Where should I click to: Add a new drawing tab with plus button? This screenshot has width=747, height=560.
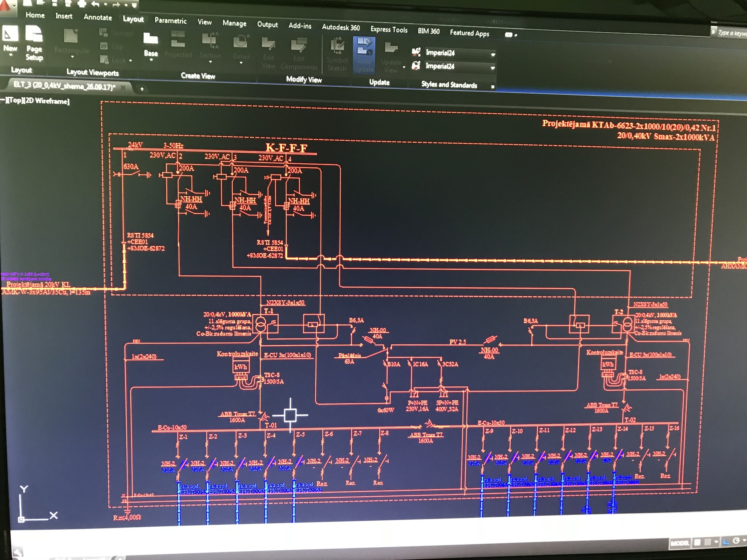pyautogui.click(x=142, y=89)
